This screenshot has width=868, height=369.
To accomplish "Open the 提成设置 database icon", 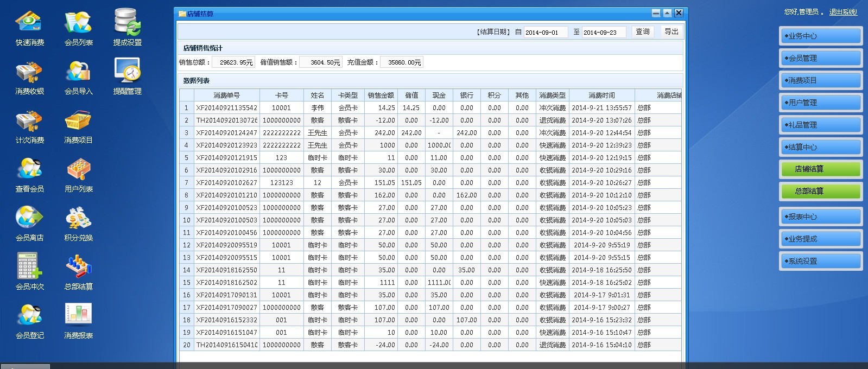I will click(x=128, y=23).
